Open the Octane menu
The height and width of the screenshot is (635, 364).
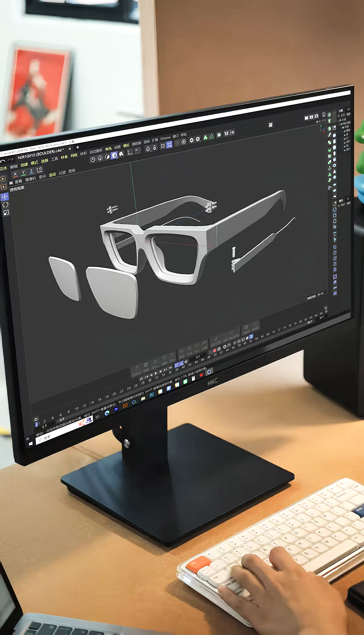click(x=165, y=138)
